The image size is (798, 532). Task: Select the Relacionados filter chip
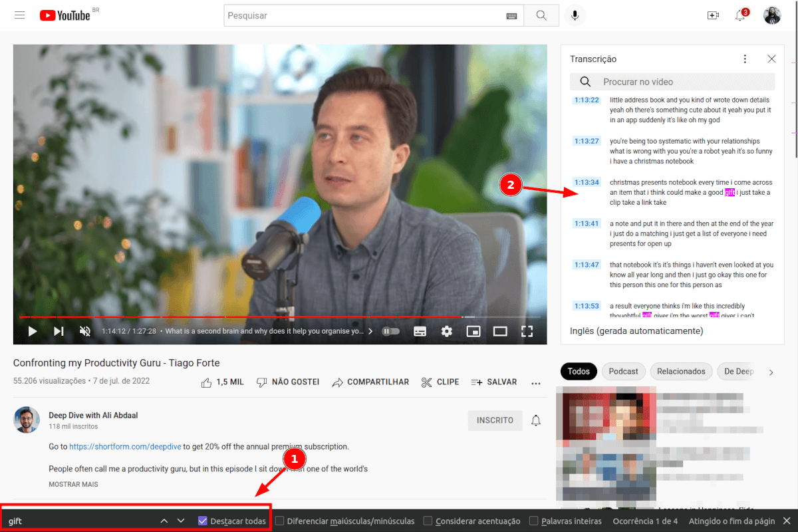(x=681, y=372)
